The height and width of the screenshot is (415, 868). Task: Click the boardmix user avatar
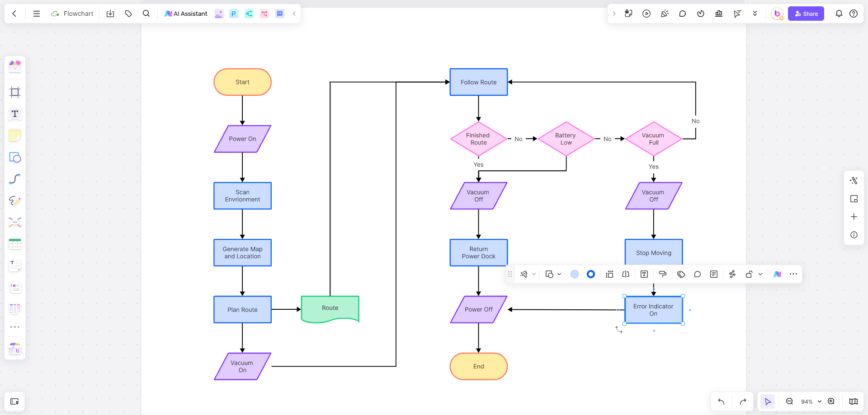point(777,14)
